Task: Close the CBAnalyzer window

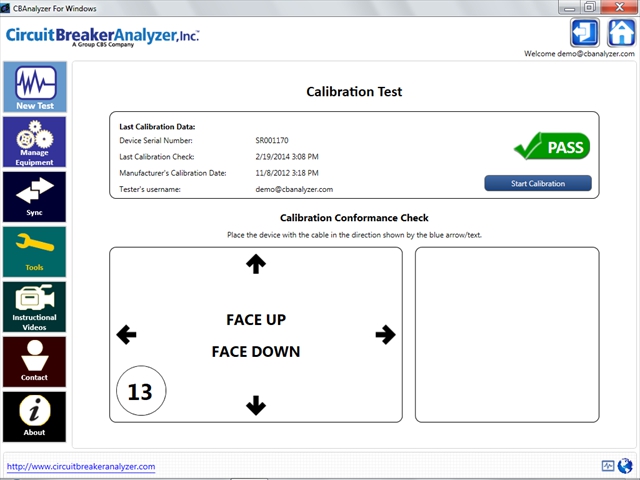Action: tap(619, 7)
